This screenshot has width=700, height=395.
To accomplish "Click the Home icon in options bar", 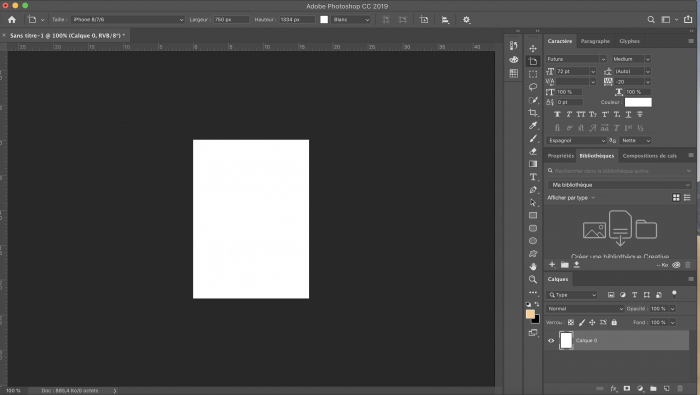I will click(x=12, y=20).
